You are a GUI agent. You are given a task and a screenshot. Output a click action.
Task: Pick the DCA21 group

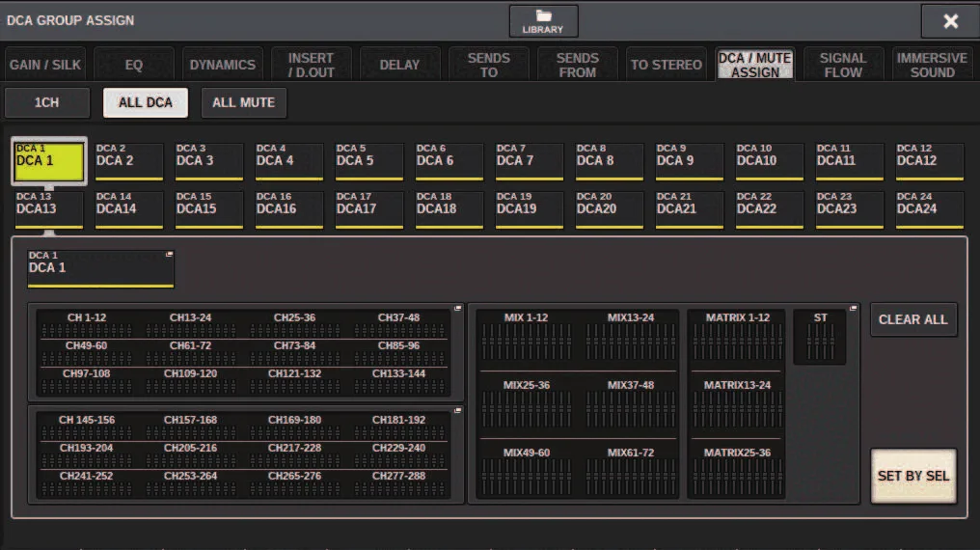[689, 209]
